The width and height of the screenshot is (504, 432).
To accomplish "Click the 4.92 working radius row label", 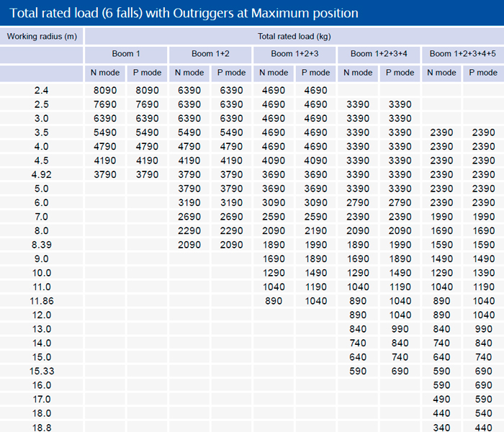I will click(42, 174).
